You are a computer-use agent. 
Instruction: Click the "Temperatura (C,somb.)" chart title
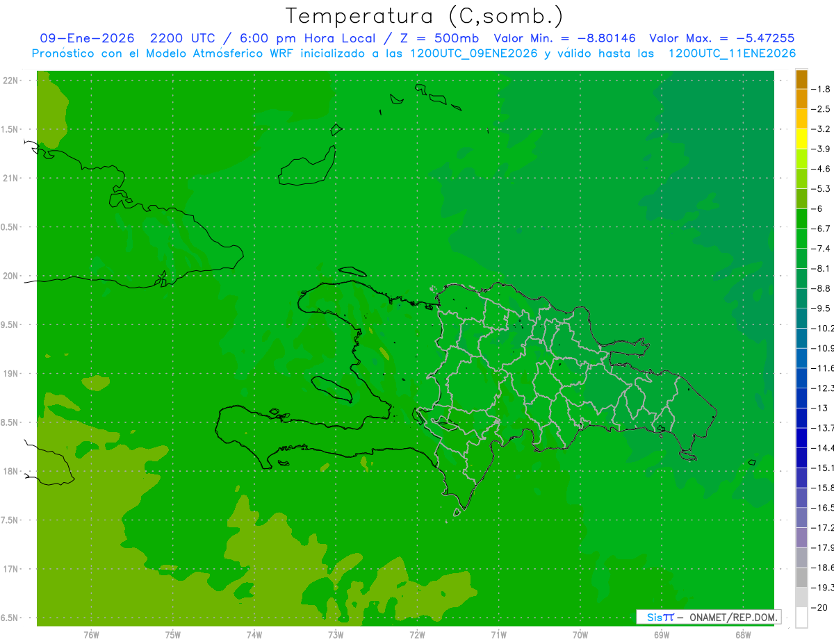425,16
